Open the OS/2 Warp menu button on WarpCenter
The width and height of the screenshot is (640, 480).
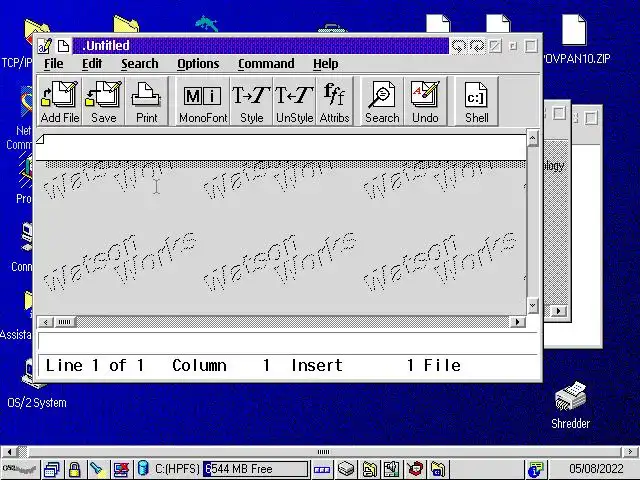click(x=20, y=469)
